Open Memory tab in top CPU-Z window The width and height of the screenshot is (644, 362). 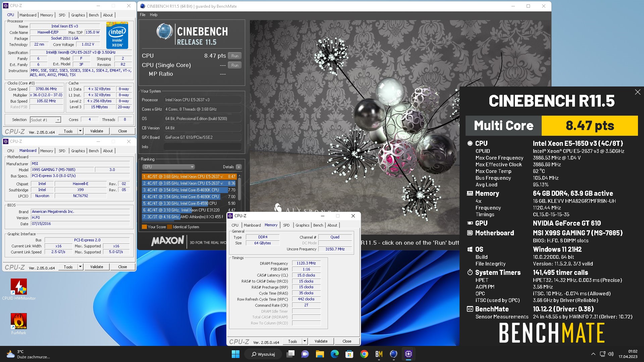click(47, 15)
